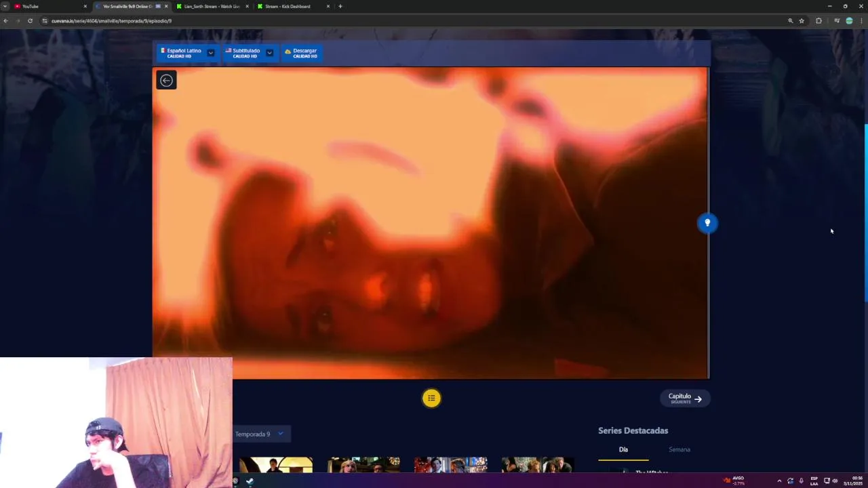
Task: Click the site information icon in address bar
Action: coord(45,21)
